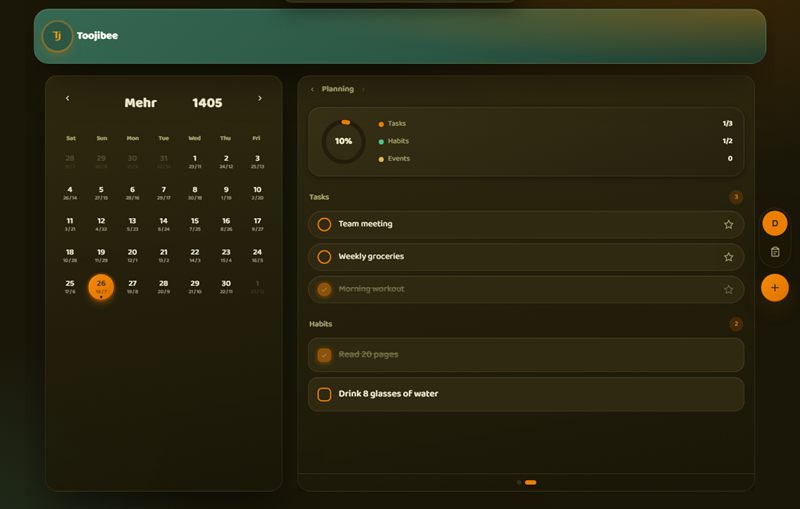Select day 25 in the calendar
The height and width of the screenshot is (509, 800).
(x=70, y=287)
